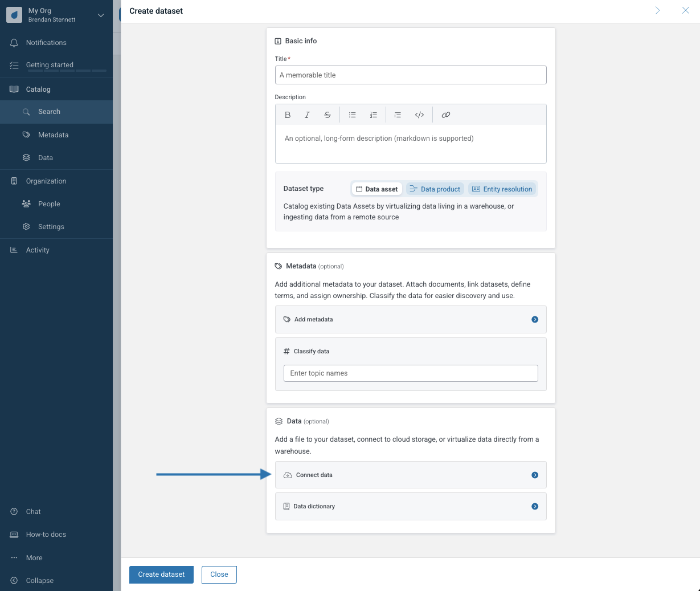Screen dimensions: 700x591
Task: Click the People group icon
Action: (x=26, y=203)
